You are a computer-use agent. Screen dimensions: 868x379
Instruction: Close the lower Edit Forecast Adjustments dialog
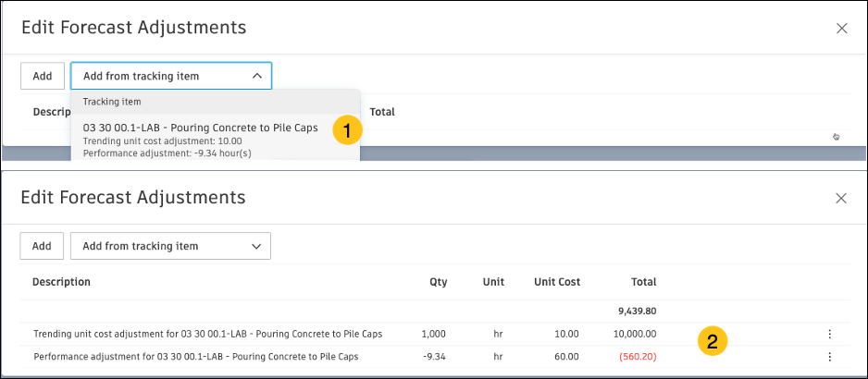coord(841,198)
